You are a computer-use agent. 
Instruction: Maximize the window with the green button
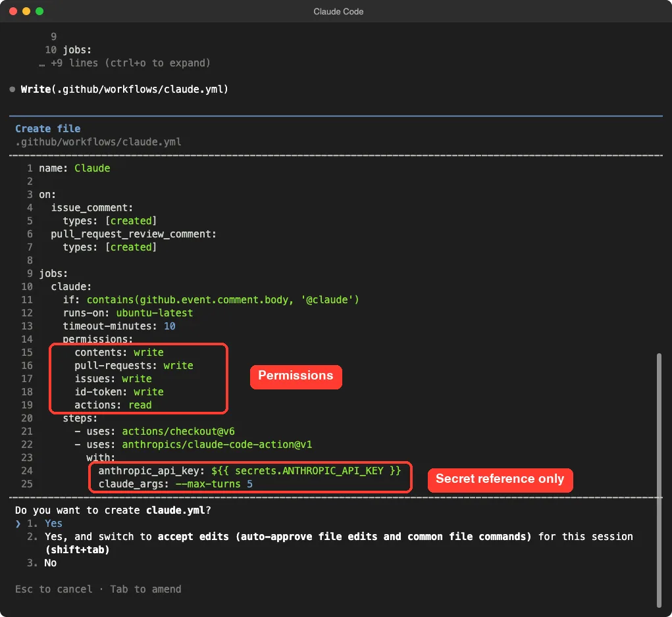(x=39, y=11)
